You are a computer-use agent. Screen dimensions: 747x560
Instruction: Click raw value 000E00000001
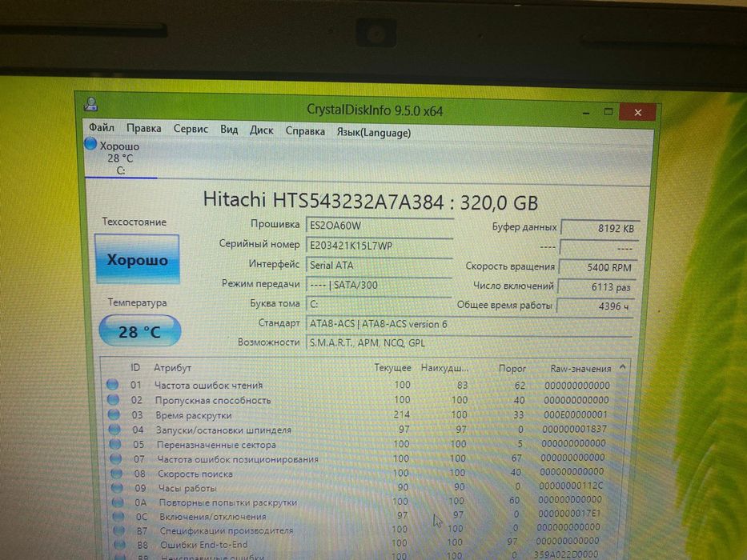point(576,414)
